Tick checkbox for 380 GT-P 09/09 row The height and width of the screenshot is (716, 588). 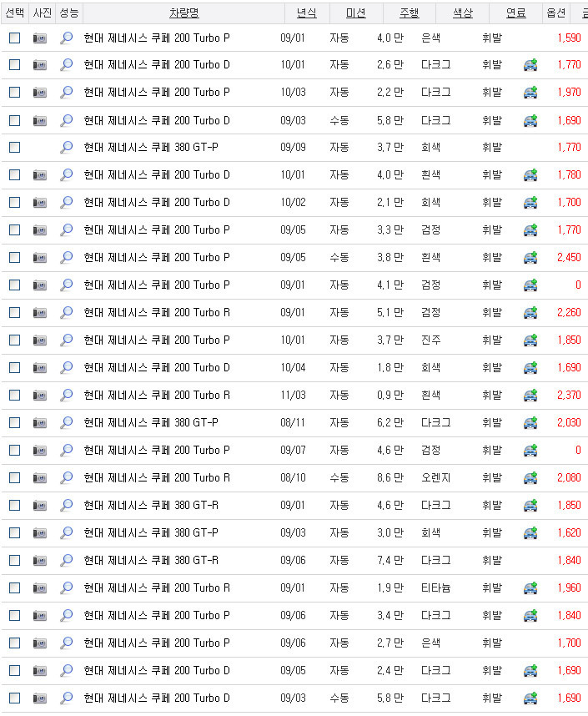point(15,147)
